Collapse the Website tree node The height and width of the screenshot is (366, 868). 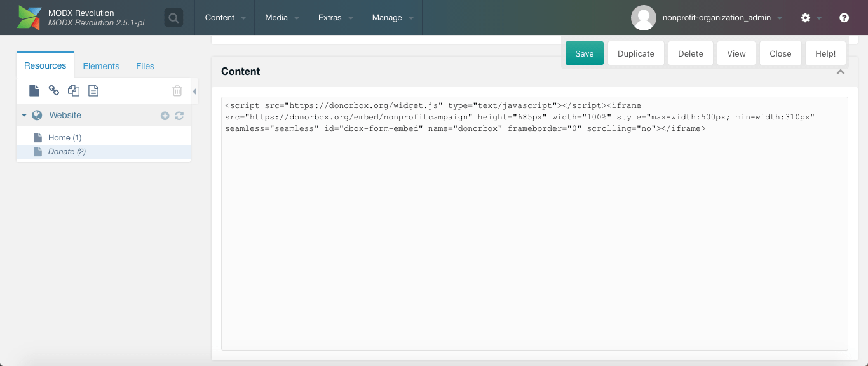pyautogui.click(x=24, y=116)
